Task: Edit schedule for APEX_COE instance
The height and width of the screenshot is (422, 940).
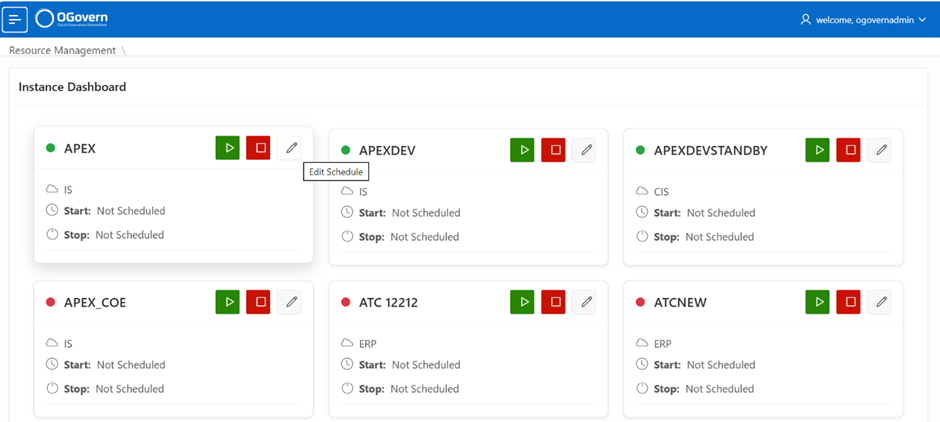Action: click(x=291, y=301)
